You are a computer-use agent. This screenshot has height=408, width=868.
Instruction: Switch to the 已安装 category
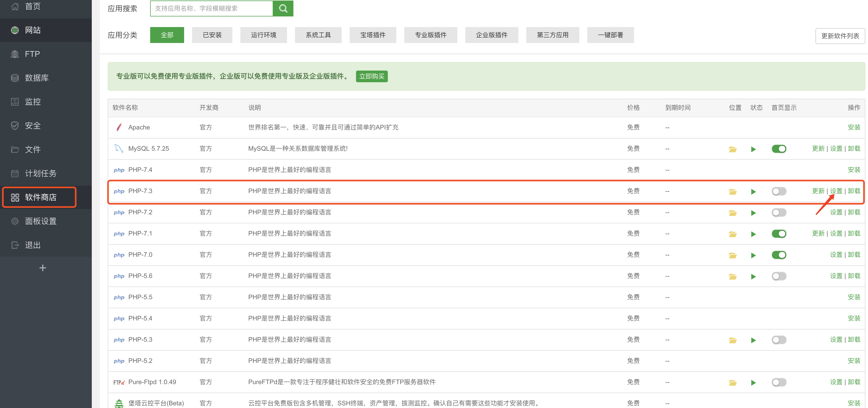click(212, 35)
